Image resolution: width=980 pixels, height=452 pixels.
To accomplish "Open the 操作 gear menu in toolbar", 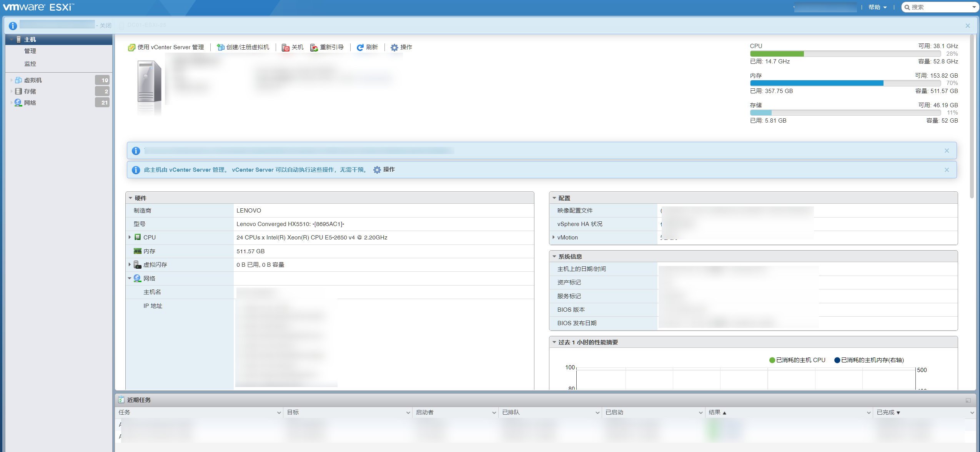I will pyautogui.click(x=394, y=47).
